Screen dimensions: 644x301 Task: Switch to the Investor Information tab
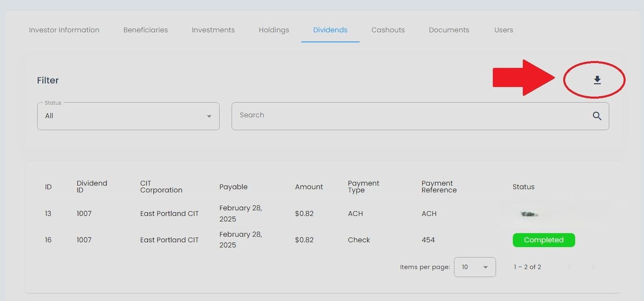pyautogui.click(x=64, y=30)
